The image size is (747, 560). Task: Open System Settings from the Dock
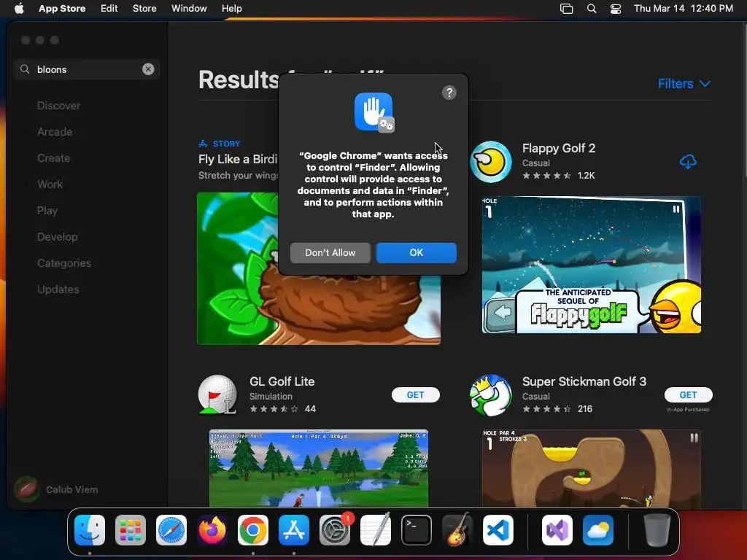[x=334, y=530]
